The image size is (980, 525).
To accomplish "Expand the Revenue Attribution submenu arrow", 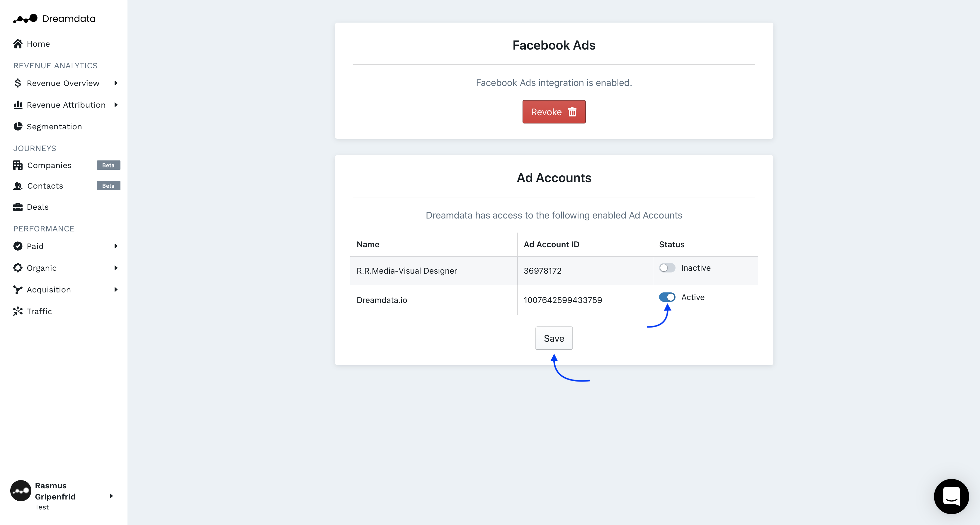I will click(x=116, y=105).
